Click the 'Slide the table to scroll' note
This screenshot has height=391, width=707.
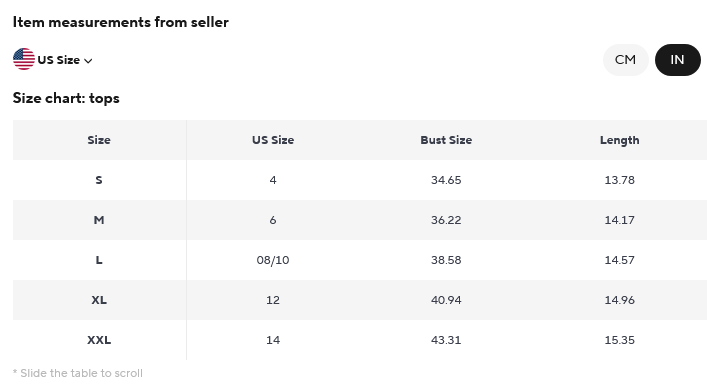pyautogui.click(x=78, y=373)
